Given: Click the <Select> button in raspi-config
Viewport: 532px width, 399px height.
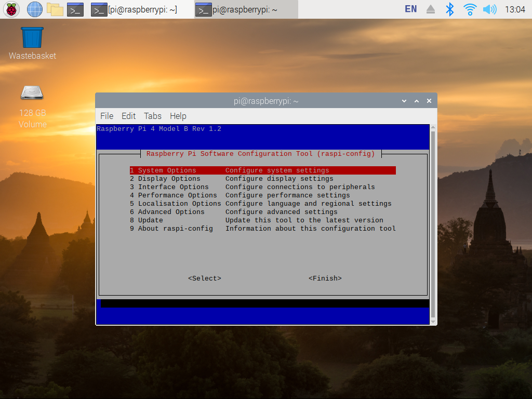Looking at the screenshot, I should 205,278.
